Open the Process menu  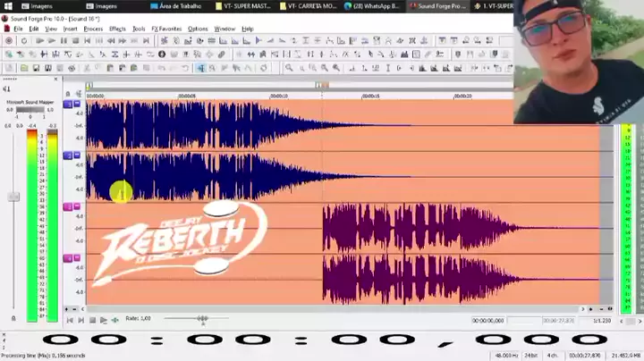coord(93,29)
